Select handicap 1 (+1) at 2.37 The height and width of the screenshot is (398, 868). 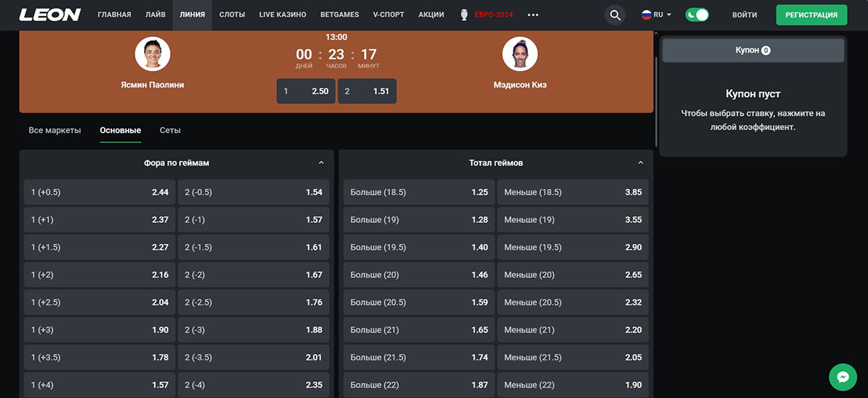100,219
